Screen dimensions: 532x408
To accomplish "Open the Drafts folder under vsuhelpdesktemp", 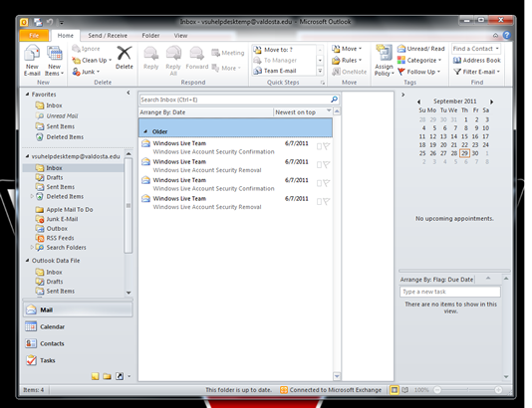I will 55,177.
